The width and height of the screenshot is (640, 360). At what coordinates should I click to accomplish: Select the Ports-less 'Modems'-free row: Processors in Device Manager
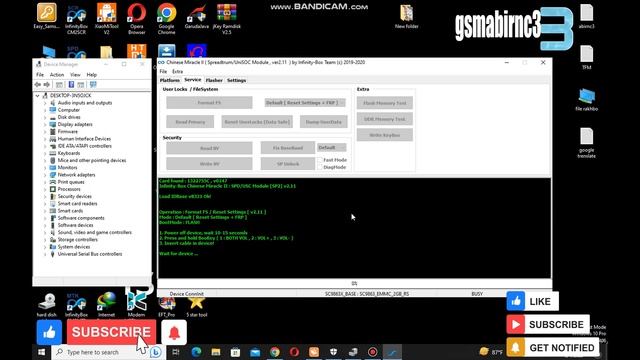(x=69, y=189)
